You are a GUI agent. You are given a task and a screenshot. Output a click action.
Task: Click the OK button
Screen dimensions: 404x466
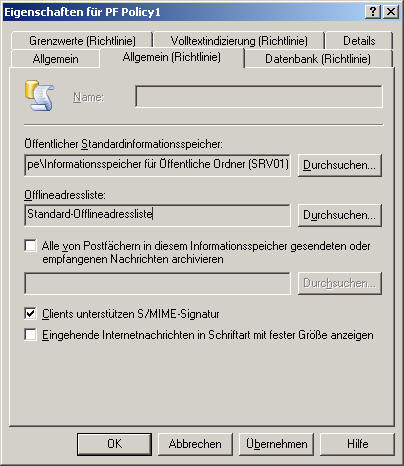click(114, 444)
